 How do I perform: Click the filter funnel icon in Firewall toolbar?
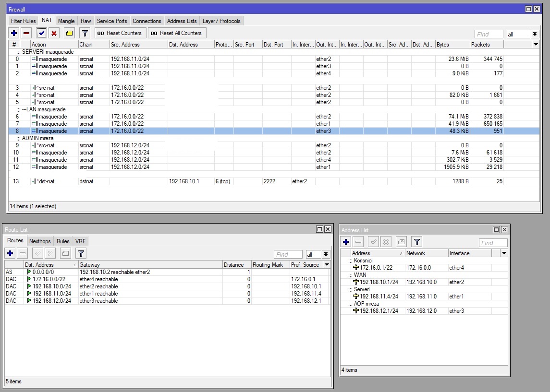click(x=85, y=33)
